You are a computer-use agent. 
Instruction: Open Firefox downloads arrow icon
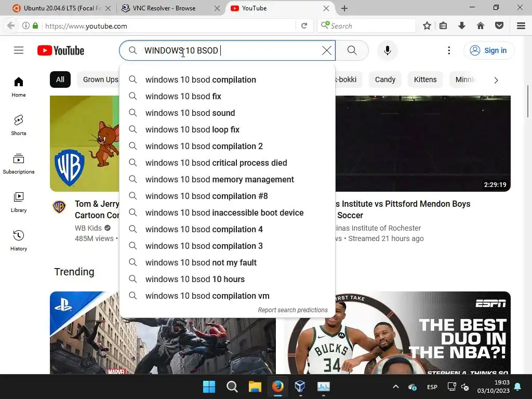pyautogui.click(x=462, y=26)
